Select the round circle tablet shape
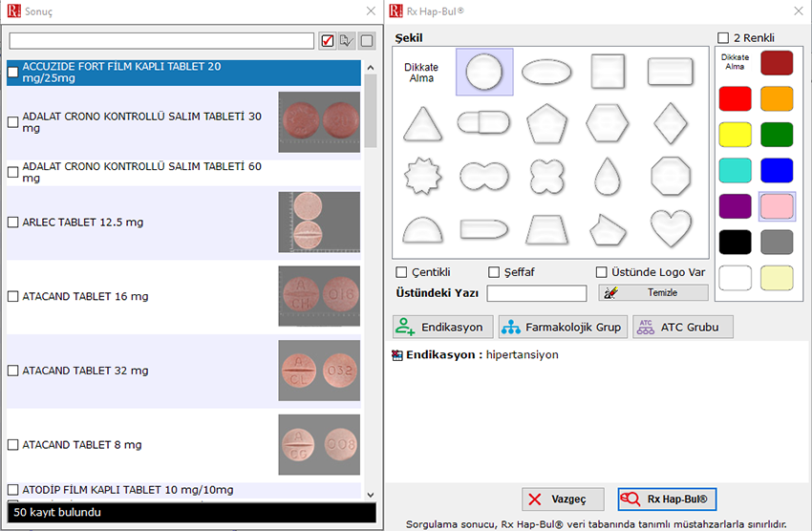812x531 pixels. [x=484, y=73]
